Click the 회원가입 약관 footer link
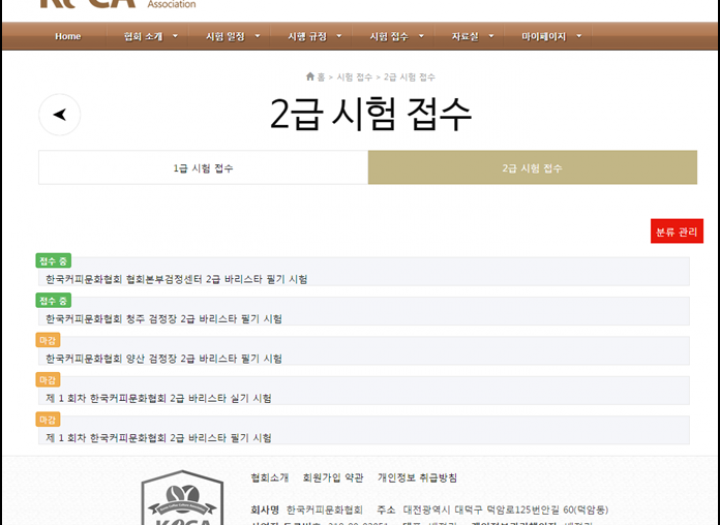This screenshot has width=720, height=525. pos(333,478)
